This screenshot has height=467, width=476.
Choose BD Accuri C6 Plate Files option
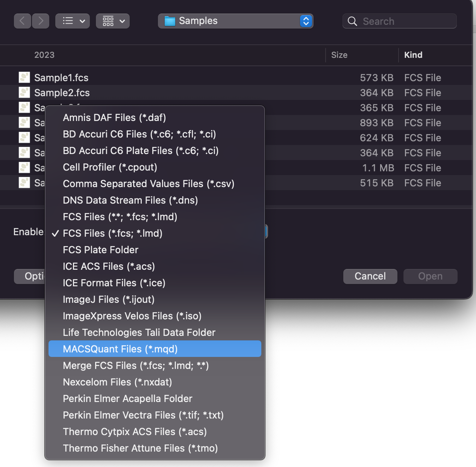[155, 151]
